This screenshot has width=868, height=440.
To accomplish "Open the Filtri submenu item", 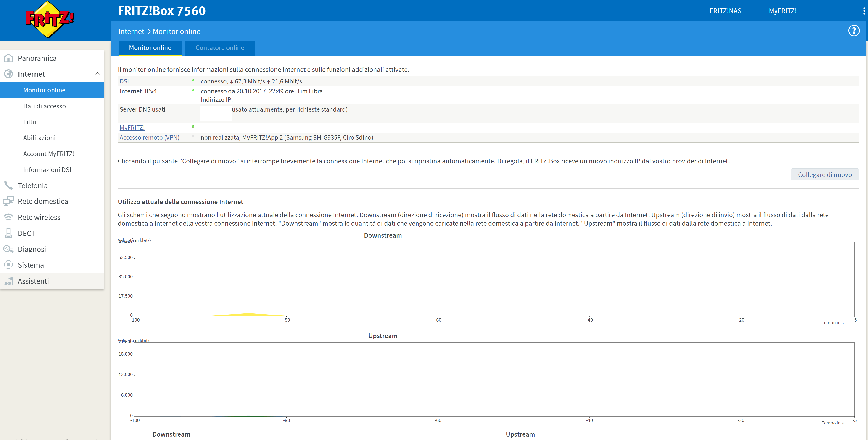I will click(30, 122).
